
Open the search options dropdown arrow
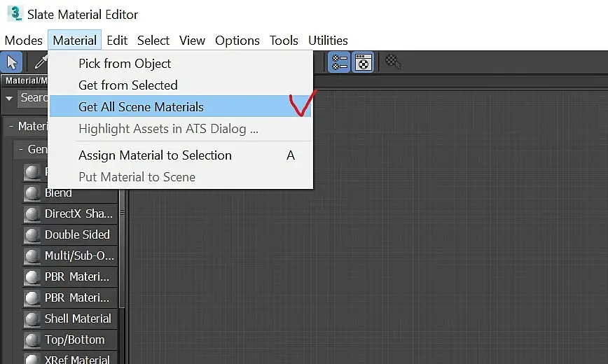pyautogui.click(x=10, y=99)
